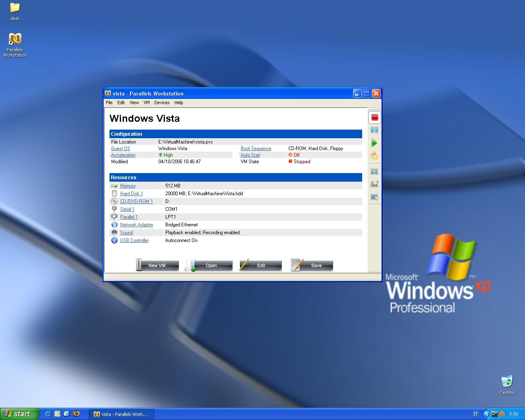Click the Serial 1 link
Viewport: 525px width, 420px height.
(x=127, y=209)
